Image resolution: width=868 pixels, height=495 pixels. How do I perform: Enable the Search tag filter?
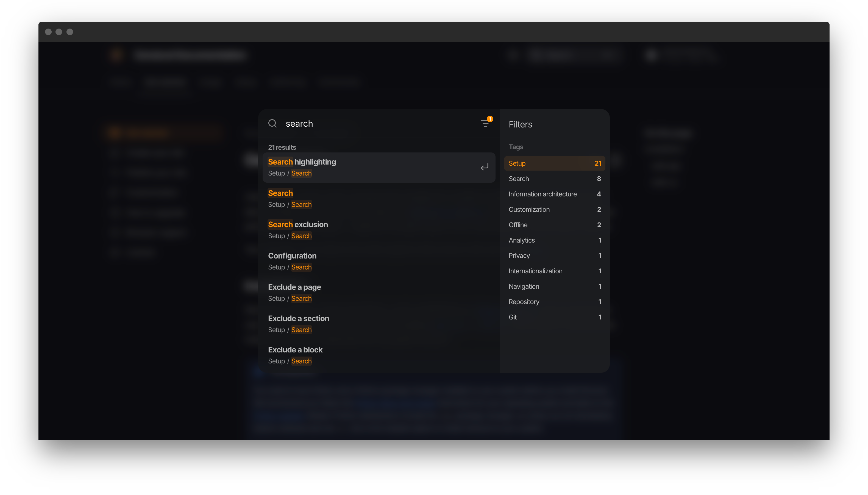pos(554,179)
